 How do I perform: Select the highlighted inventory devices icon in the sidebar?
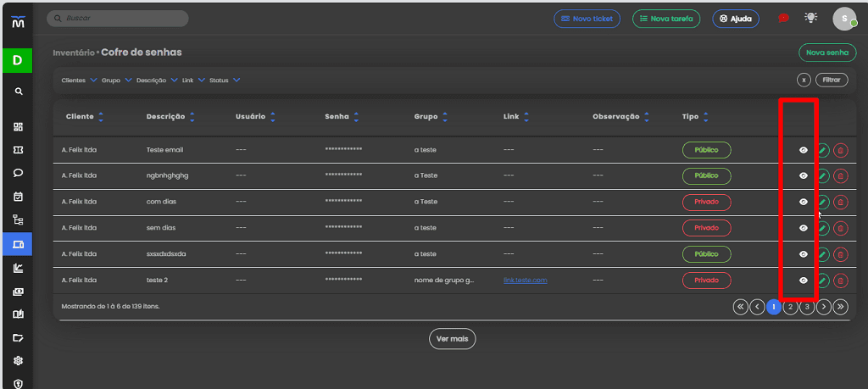coord(17,244)
